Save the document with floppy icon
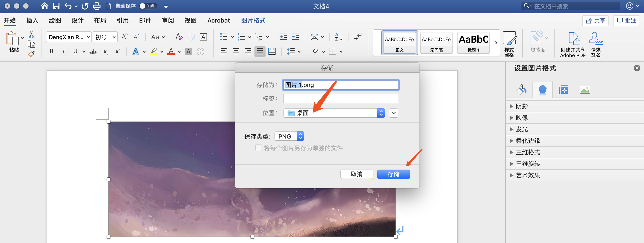Viewport: 644px width, 243px height. pyautogui.click(x=56, y=6)
